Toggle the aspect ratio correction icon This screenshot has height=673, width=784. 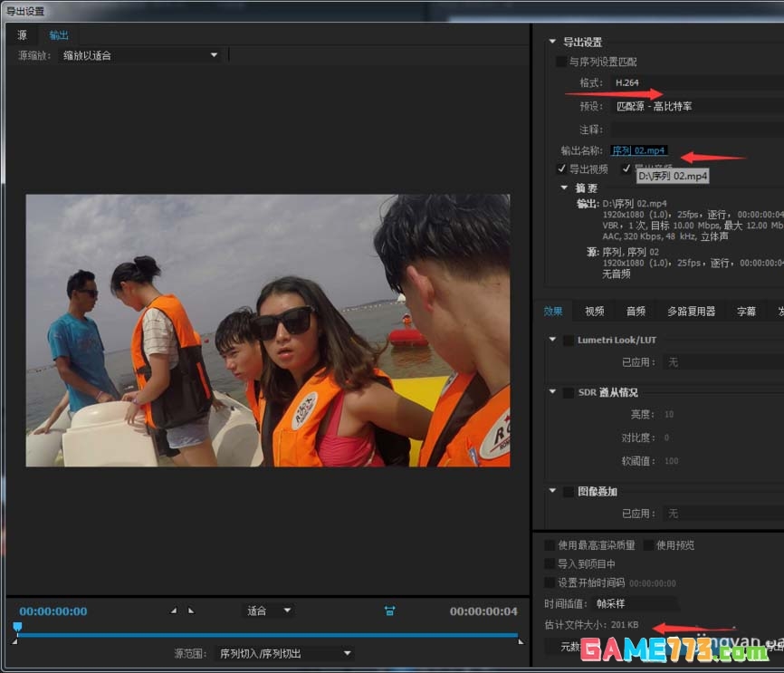click(389, 611)
